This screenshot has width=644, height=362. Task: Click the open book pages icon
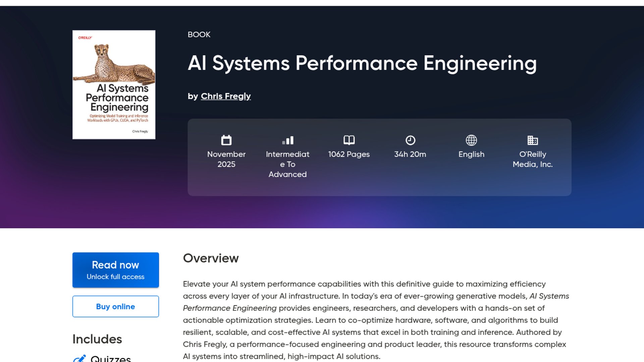[349, 140]
